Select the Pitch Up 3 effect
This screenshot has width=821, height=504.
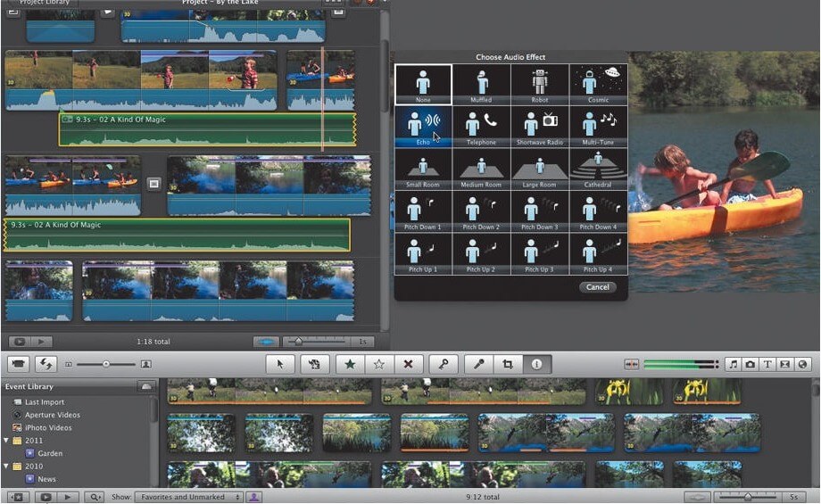(x=540, y=254)
